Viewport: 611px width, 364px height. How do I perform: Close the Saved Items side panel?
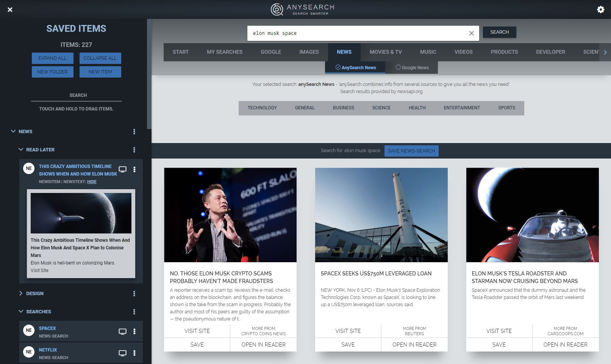pyautogui.click(x=10, y=9)
